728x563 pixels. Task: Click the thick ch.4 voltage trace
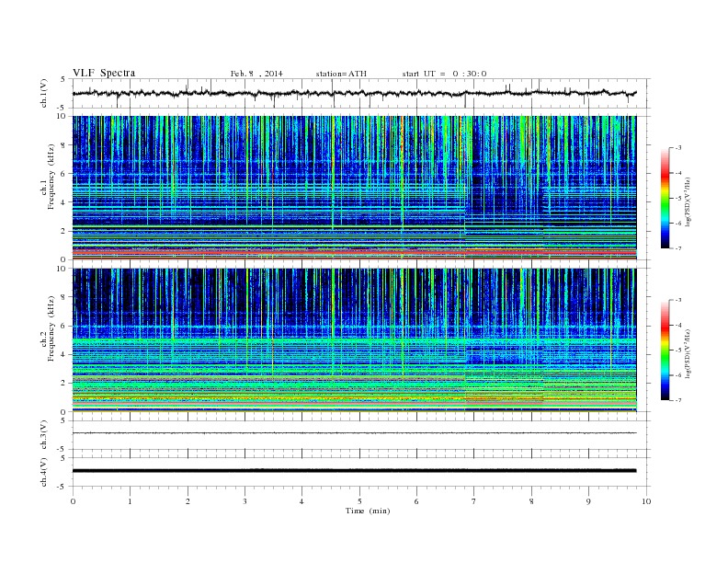[x=354, y=471]
